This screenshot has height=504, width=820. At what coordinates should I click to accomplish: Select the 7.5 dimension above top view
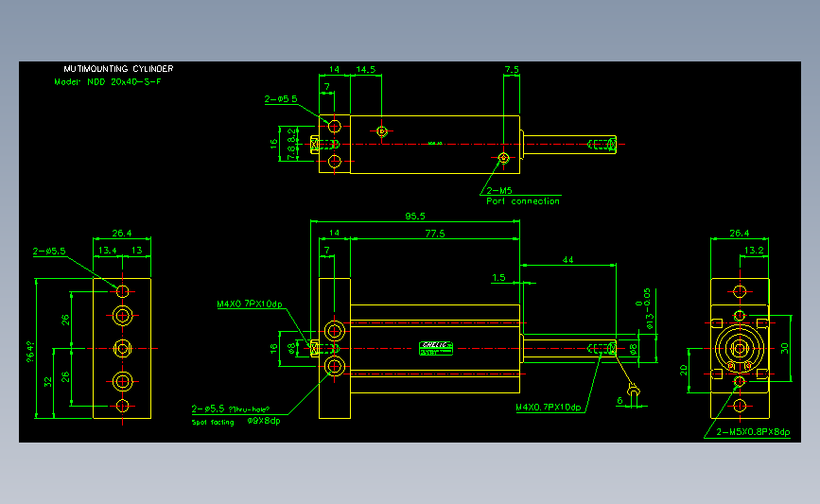(512, 69)
